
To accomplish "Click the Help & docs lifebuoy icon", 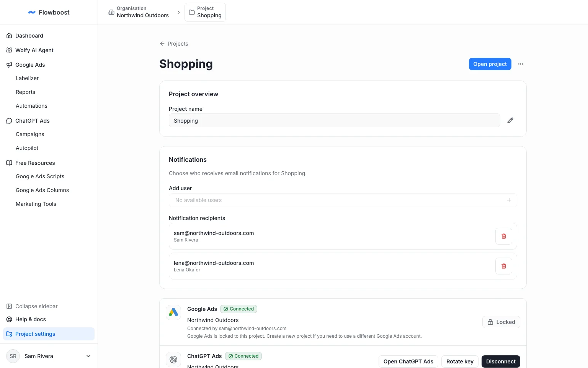I will (x=9, y=319).
